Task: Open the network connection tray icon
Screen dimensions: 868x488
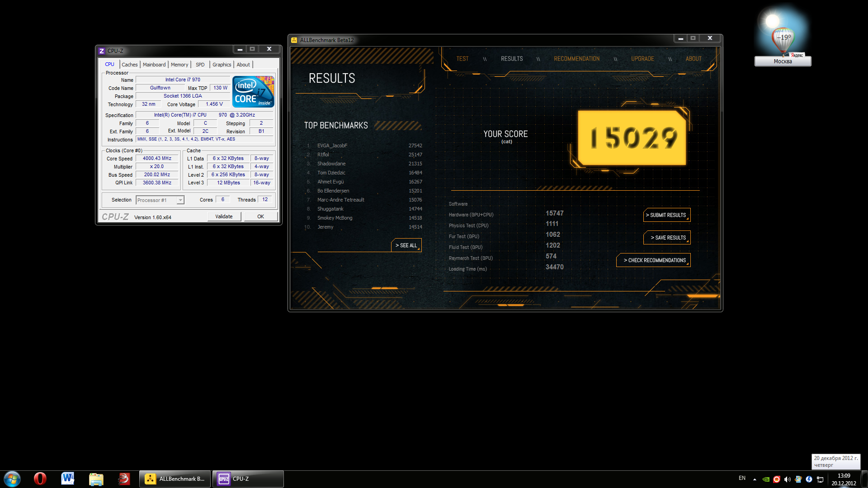Action: (x=820, y=479)
